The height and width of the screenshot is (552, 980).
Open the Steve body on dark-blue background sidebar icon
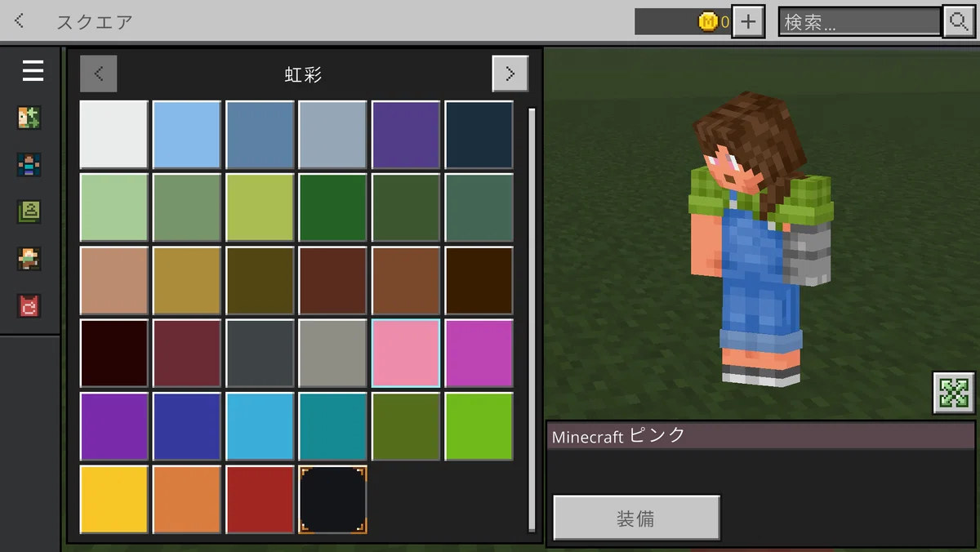pyautogui.click(x=29, y=165)
